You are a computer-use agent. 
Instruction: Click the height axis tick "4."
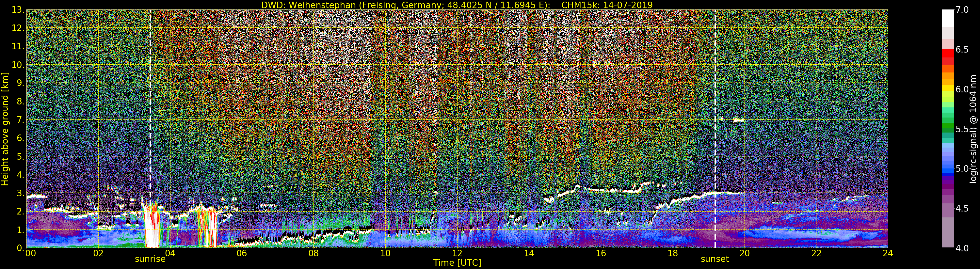pos(21,175)
